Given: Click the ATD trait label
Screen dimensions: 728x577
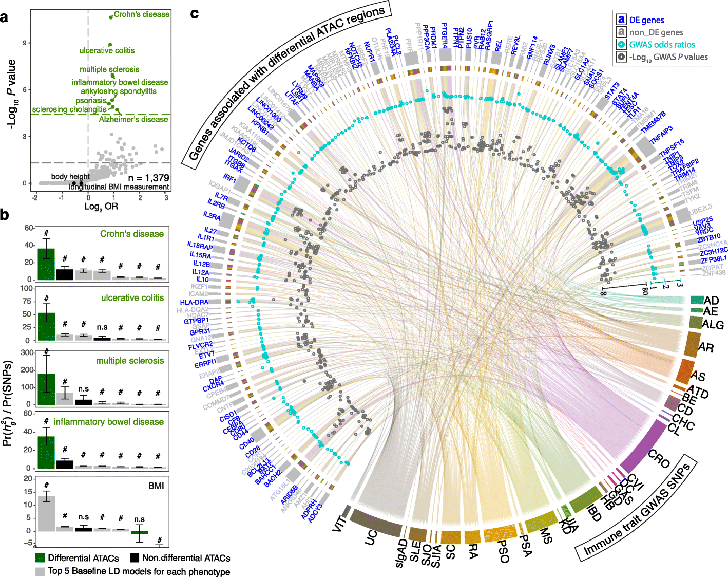Looking at the screenshot, I should click(x=698, y=392).
